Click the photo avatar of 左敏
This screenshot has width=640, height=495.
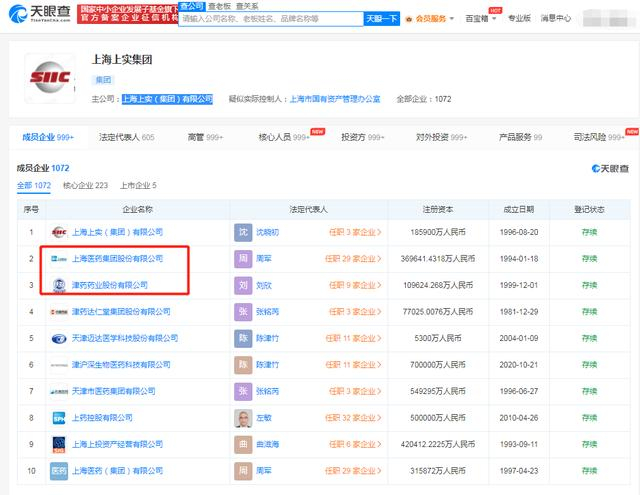pos(243,418)
